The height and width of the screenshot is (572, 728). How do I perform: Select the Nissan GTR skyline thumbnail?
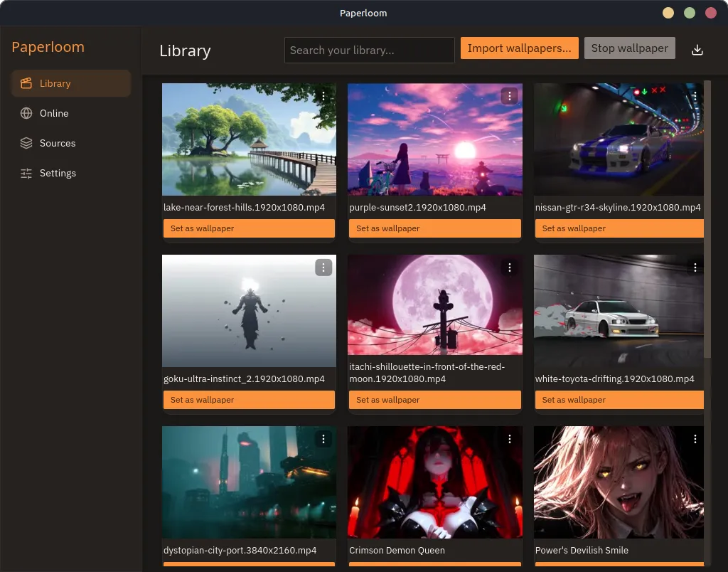pos(619,139)
